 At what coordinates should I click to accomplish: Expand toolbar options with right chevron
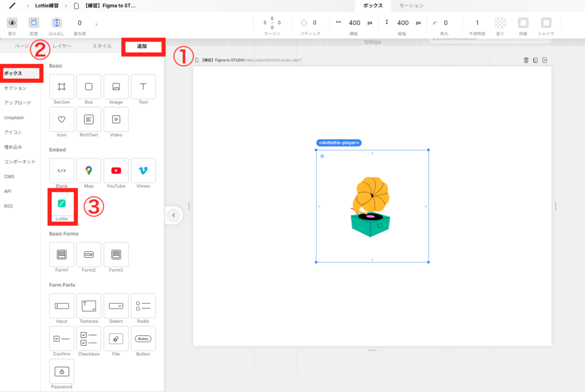click(x=96, y=24)
